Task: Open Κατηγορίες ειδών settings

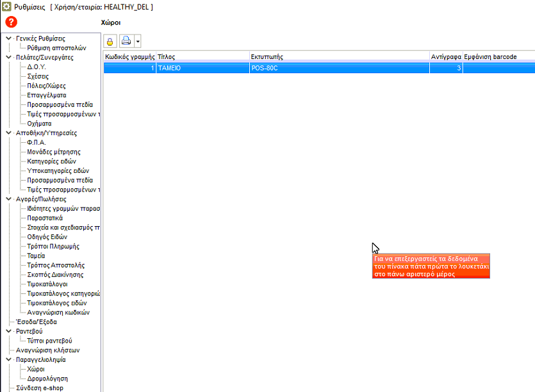Action: click(x=51, y=161)
